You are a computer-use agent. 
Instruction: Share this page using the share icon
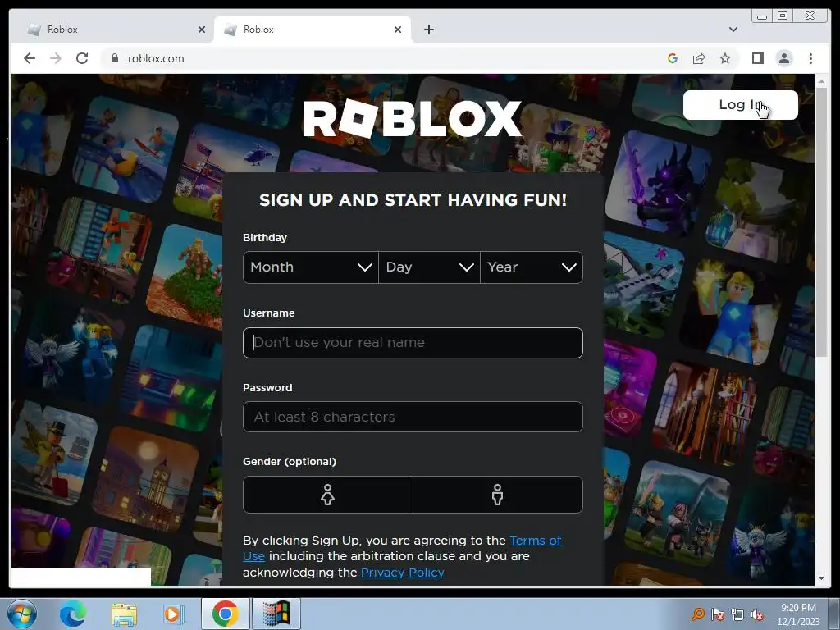tap(699, 58)
